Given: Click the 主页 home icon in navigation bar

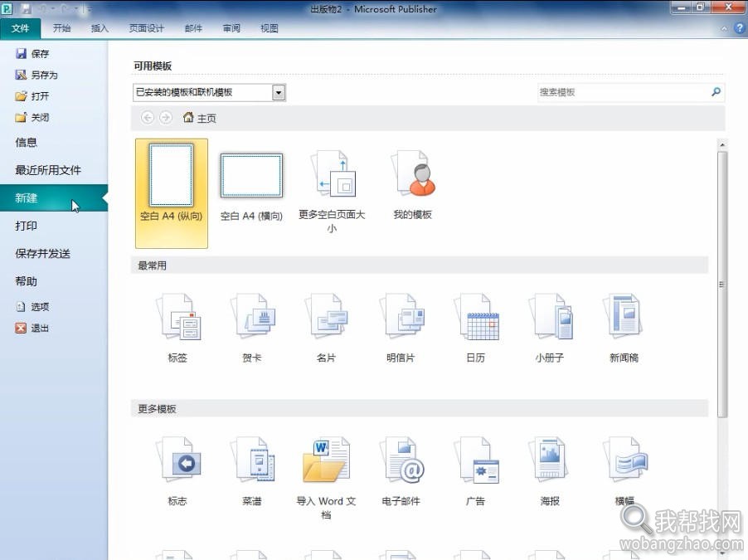Looking at the screenshot, I should pos(188,117).
